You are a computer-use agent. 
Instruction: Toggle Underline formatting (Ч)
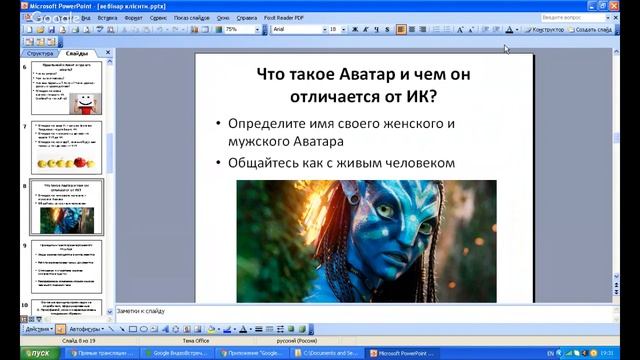[376, 29]
